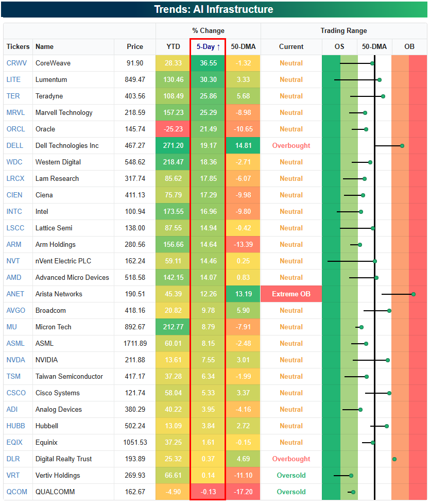Click the Price column header
Viewport: 430px width, 504px height.
[135, 46]
